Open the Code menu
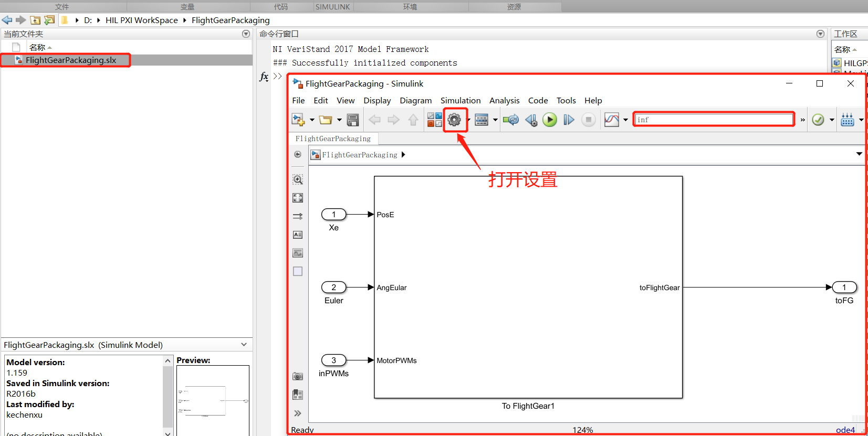The height and width of the screenshot is (436, 868). click(538, 101)
